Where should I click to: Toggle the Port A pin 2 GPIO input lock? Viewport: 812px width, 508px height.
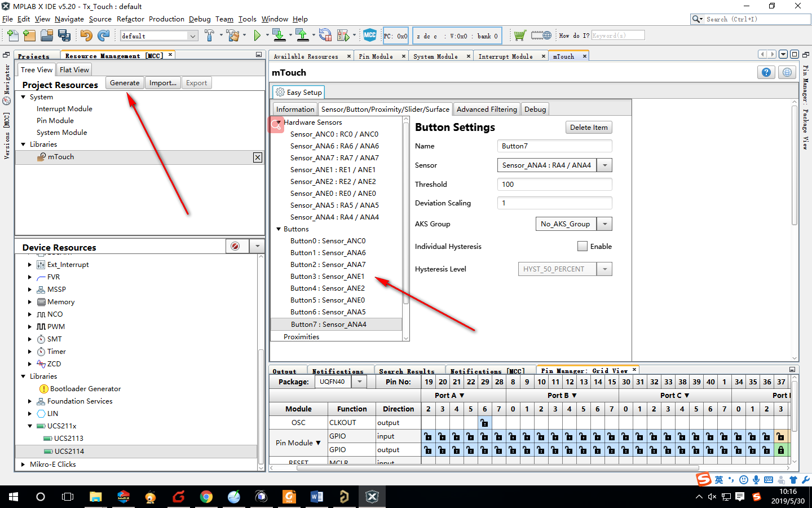428,436
